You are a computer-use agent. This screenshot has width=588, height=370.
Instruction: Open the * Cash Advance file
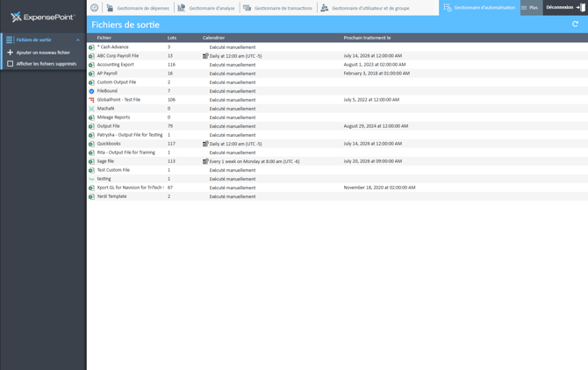[x=113, y=46]
